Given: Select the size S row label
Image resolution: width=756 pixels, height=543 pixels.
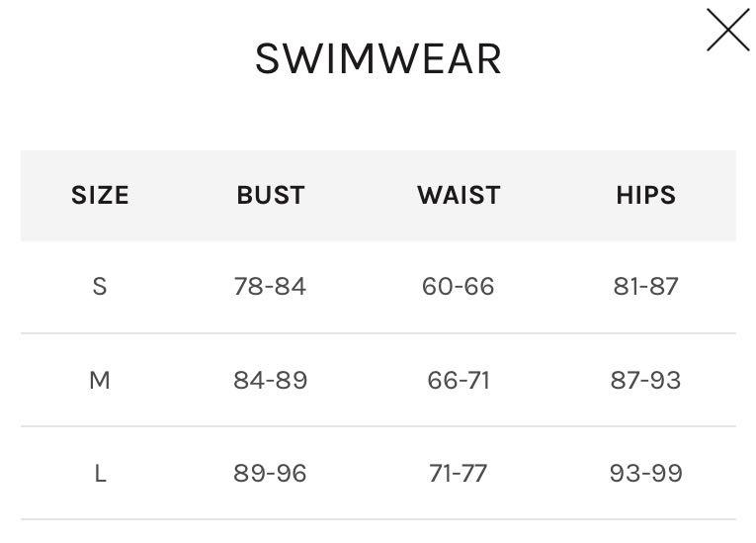Looking at the screenshot, I should pos(99,287).
